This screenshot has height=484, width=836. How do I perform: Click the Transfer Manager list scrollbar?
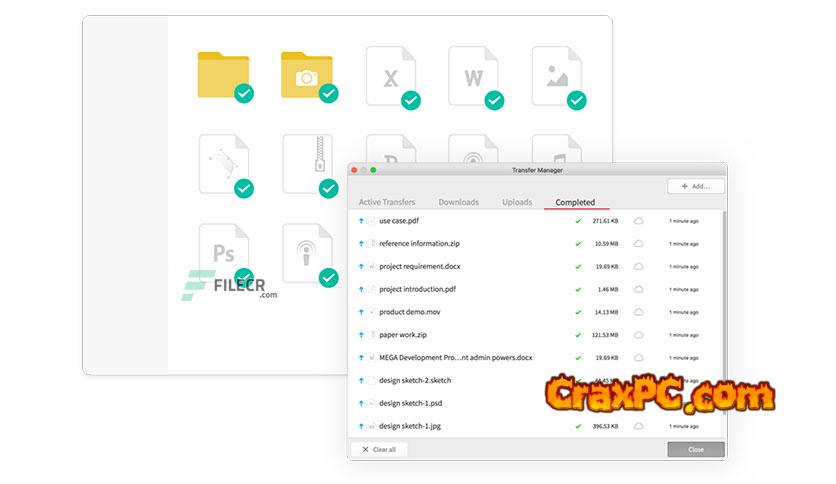point(724,312)
